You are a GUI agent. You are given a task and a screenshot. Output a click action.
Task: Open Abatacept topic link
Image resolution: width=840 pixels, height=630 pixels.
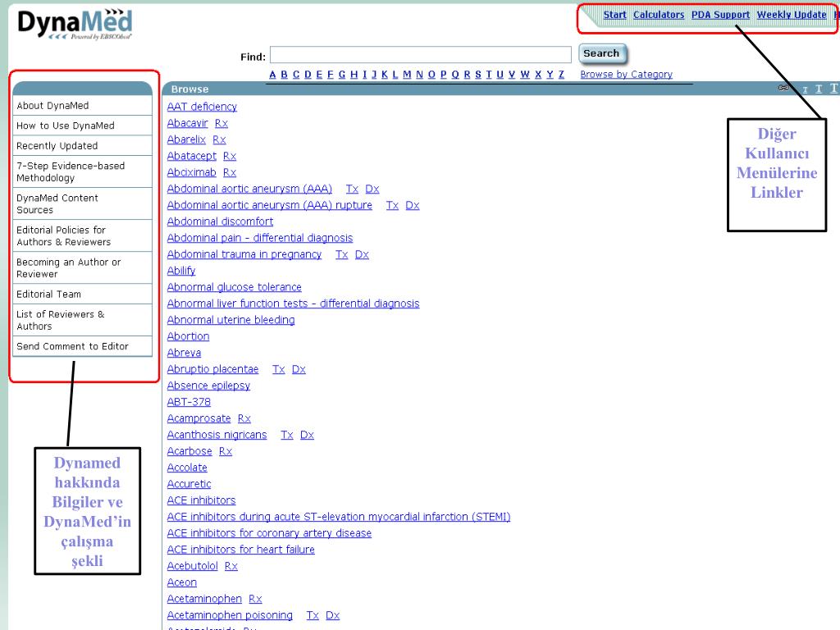pos(192,156)
